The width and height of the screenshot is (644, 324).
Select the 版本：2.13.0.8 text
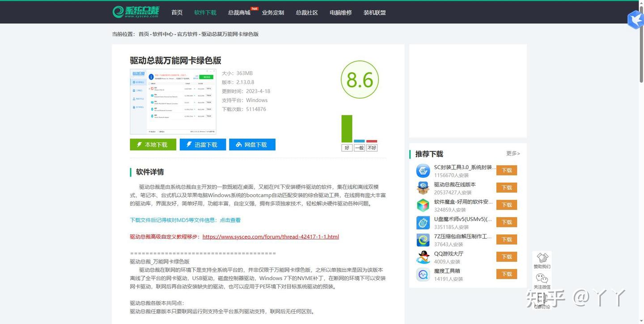pos(238,82)
